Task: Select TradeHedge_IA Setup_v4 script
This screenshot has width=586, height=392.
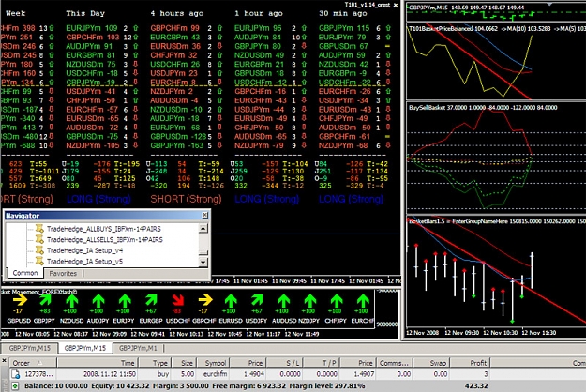Action: click(84, 250)
